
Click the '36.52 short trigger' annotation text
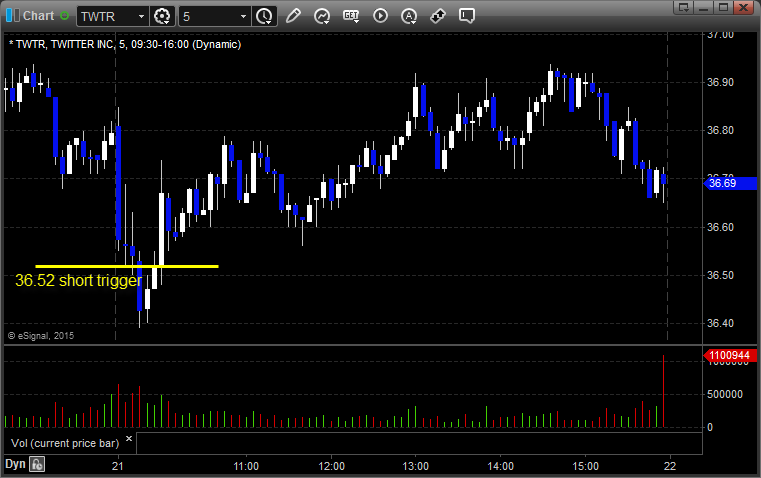(78, 280)
